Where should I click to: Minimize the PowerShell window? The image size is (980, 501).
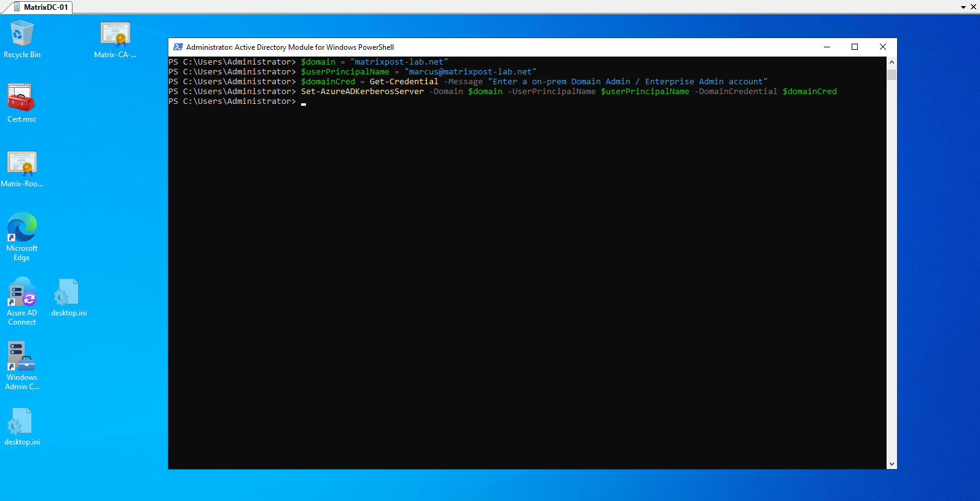[827, 47]
